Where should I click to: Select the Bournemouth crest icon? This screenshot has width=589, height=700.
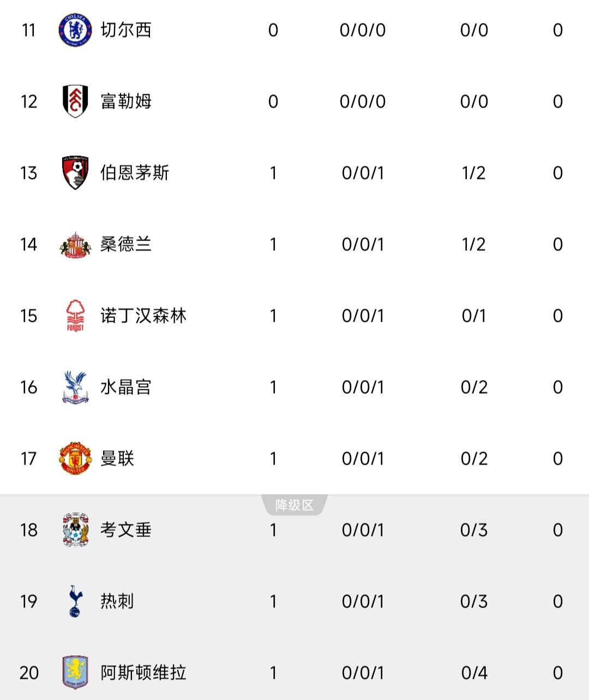coord(75,173)
